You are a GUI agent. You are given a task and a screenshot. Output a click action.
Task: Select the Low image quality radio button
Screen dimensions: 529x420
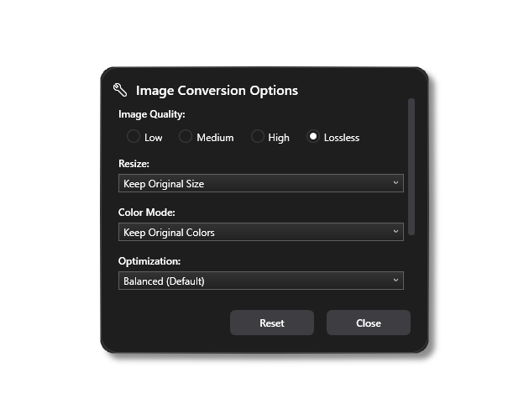coord(134,136)
